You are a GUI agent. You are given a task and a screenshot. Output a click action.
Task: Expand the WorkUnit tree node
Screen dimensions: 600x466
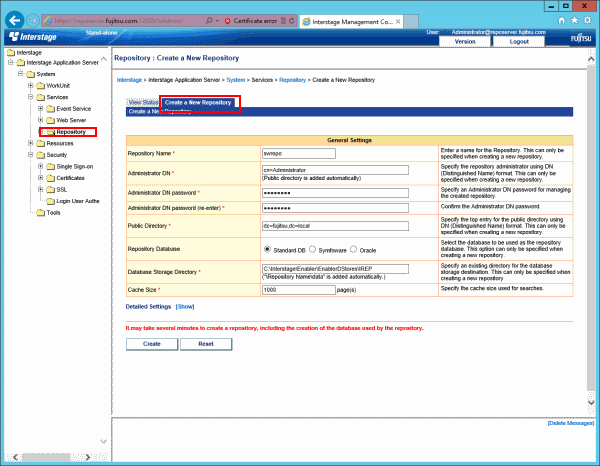point(31,85)
